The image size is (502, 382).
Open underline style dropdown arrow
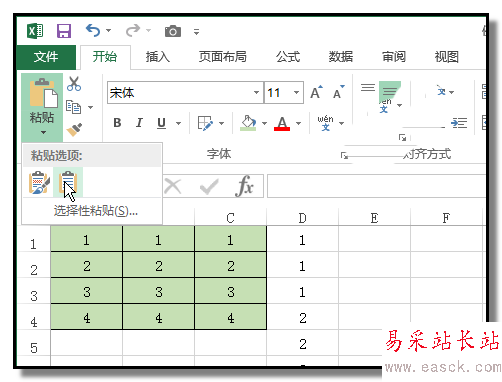(x=179, y=124)
